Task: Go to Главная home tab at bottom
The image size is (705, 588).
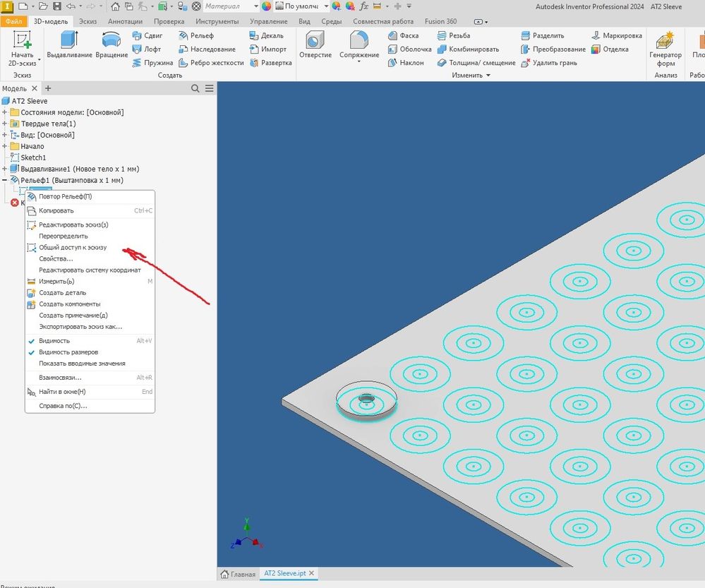Action: coord(238,574)
